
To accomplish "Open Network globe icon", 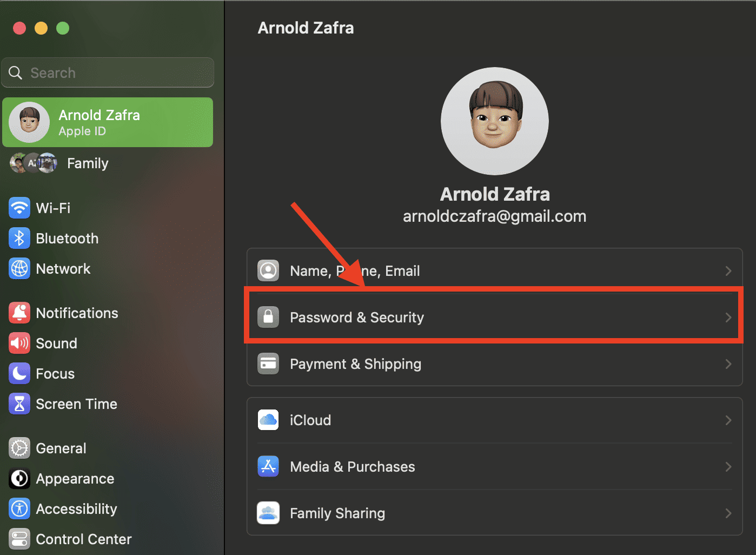I will point(19,268).
